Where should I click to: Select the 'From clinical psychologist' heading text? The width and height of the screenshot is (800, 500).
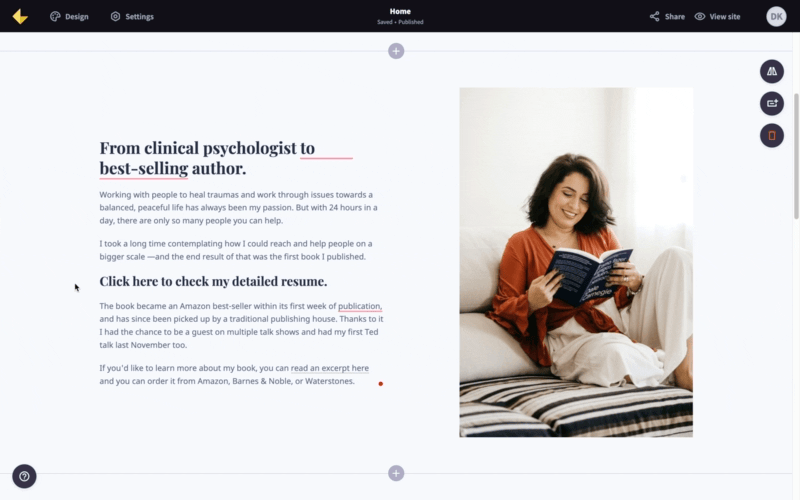point(207,158)
